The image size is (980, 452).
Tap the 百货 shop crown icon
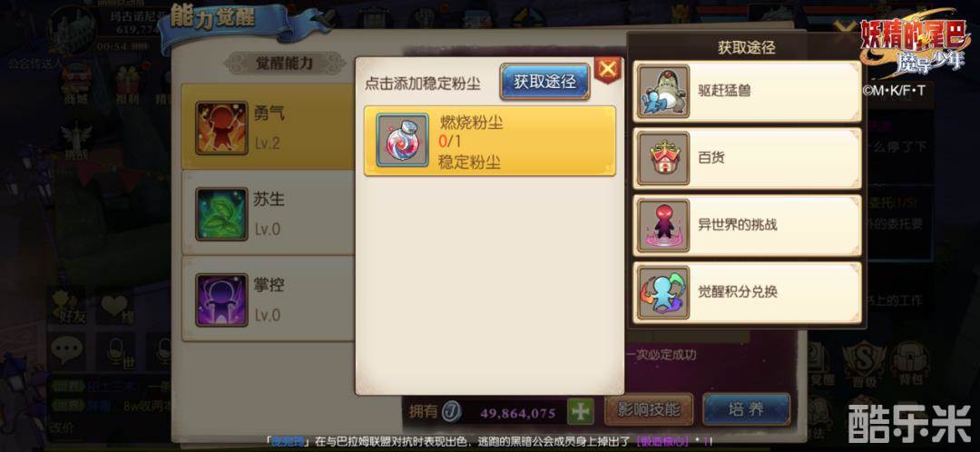click(662, 158)
